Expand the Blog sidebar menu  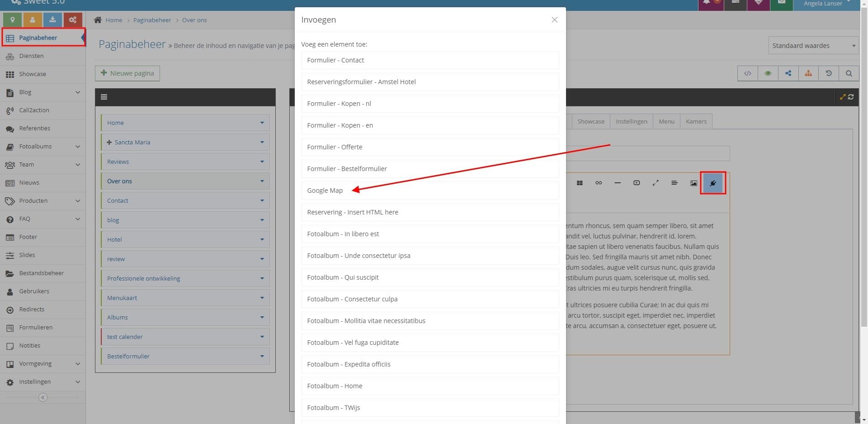click(x=43, y=92)
